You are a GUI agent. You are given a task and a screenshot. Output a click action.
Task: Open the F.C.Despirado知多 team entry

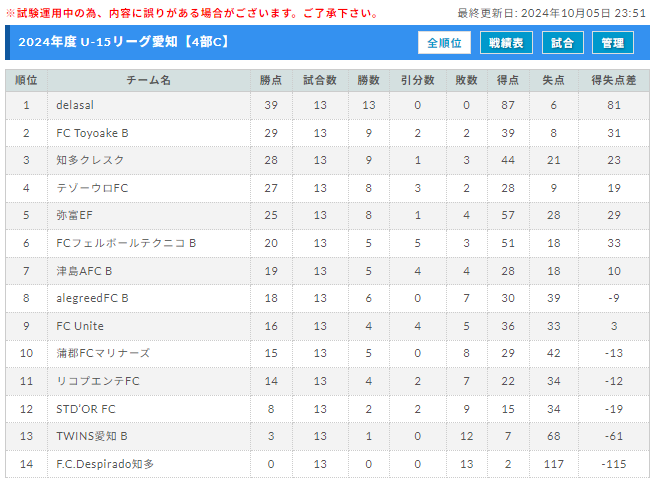click(x=105, y=464)
